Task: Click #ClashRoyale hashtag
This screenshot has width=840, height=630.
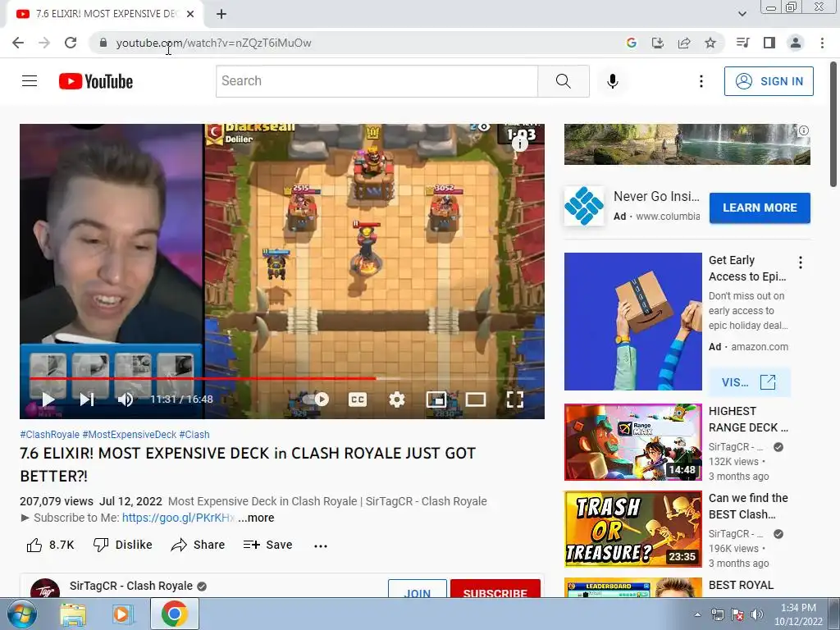Action: (x=49, y=435)
